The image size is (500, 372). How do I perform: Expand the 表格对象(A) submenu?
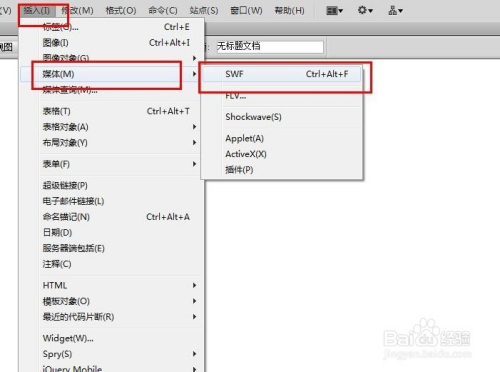tap(112, 127)
